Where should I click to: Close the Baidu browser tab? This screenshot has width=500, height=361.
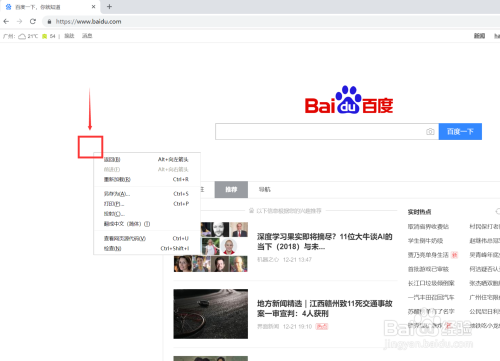93,6
